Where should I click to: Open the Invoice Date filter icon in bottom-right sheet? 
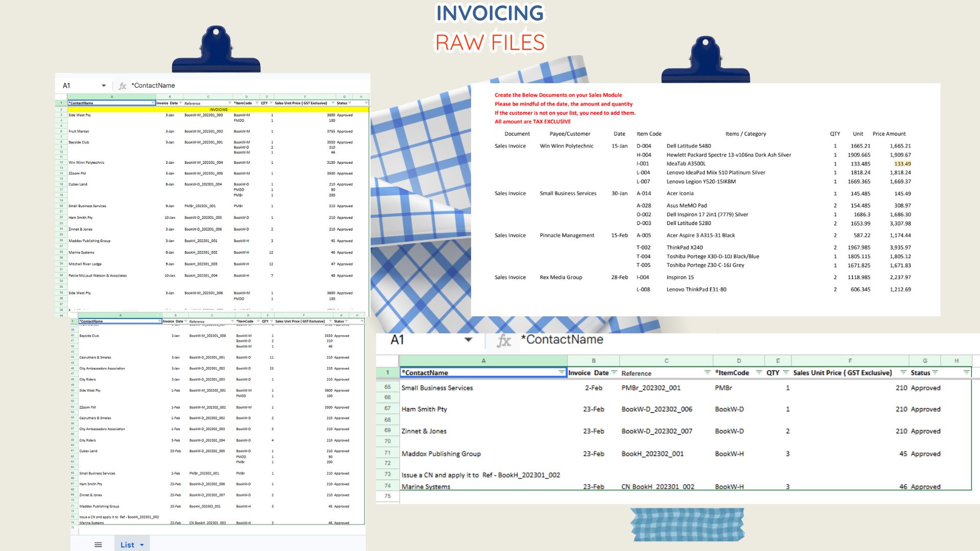click(614, 372)
